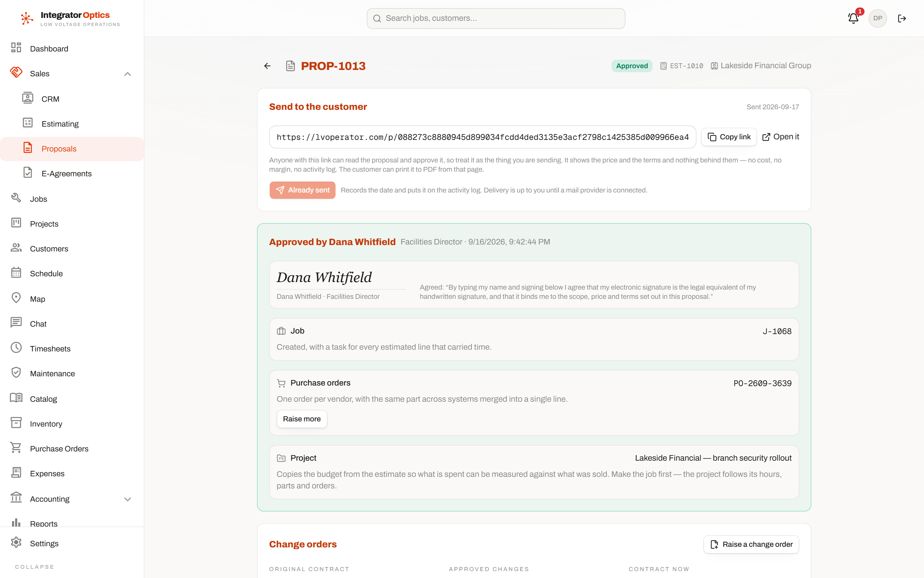Click in the search jobs, customers field
924x578 pixels.
pyautogui.click(x=495, y=18)
